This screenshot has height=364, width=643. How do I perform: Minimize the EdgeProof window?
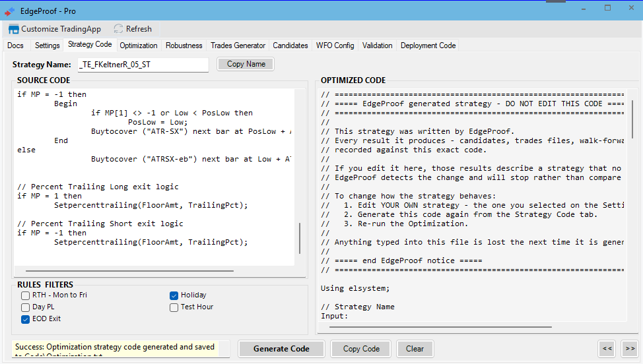pyautogui.click(x=584, y=9)
